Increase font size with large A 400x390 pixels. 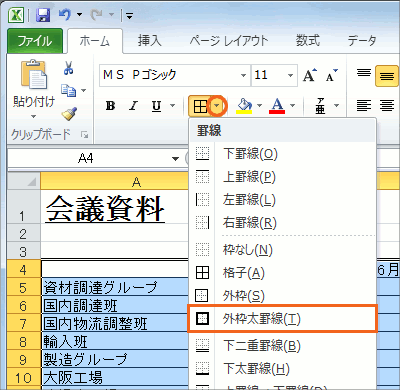tap(310, 75)
